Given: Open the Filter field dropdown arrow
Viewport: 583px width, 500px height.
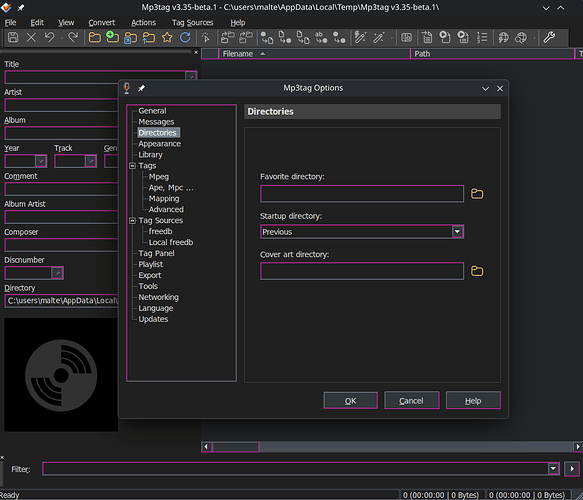Looking at the screenshot, I should (x=553, y=469).
